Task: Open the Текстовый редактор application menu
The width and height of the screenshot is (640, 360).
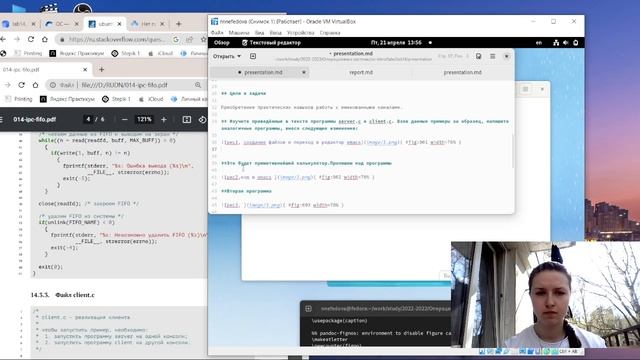Action: tap(271, 42)
